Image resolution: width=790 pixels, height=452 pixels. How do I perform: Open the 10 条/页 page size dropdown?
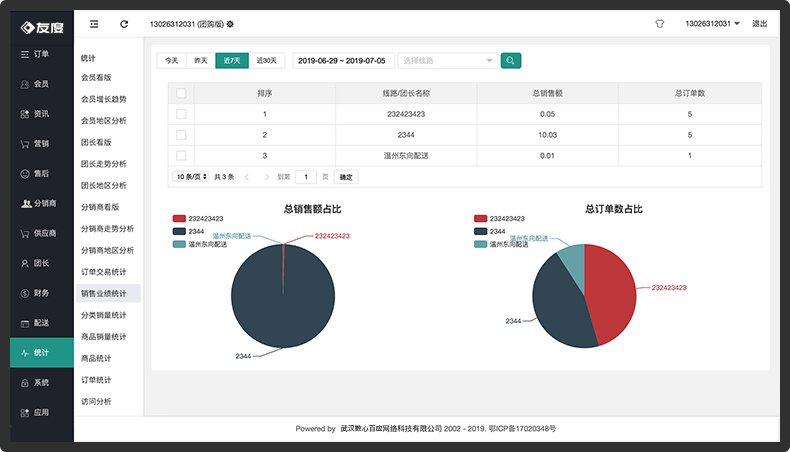[x=190, y=177]
